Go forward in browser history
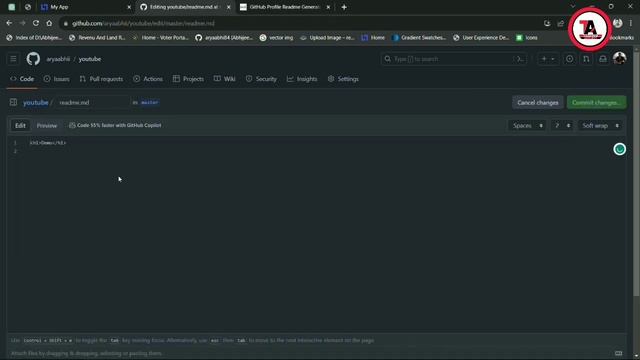Viewport: 640px width, 360px height. (x=22, y=23)
